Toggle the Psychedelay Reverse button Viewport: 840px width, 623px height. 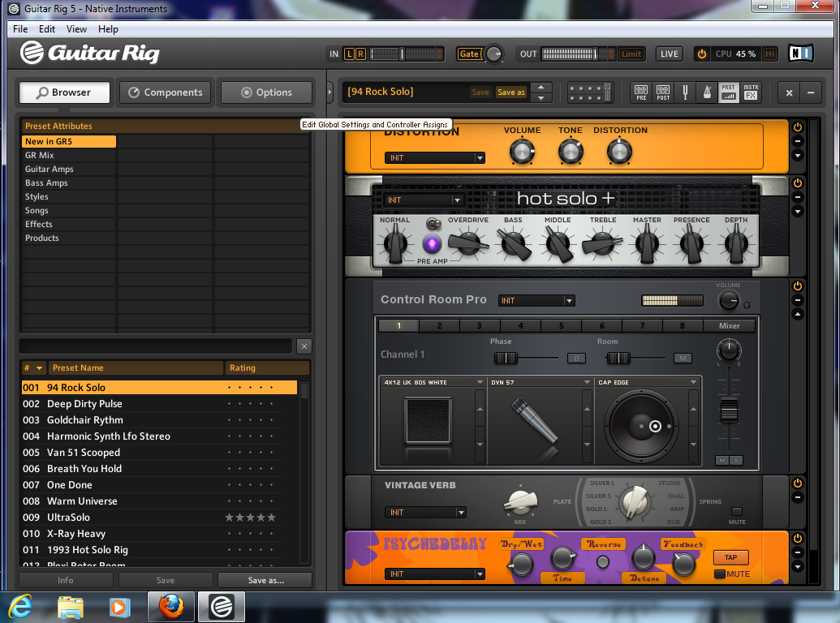tap(603, 562)
